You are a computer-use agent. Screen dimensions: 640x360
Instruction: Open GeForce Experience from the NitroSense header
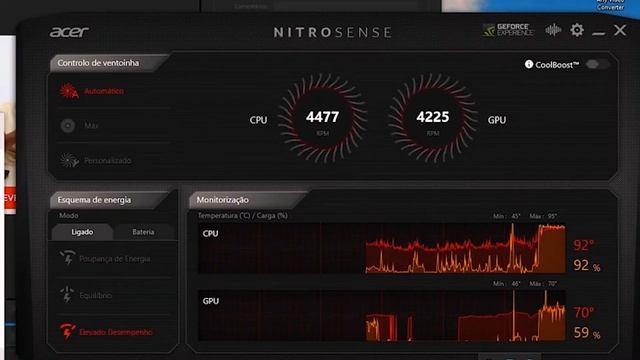[508, 30]
